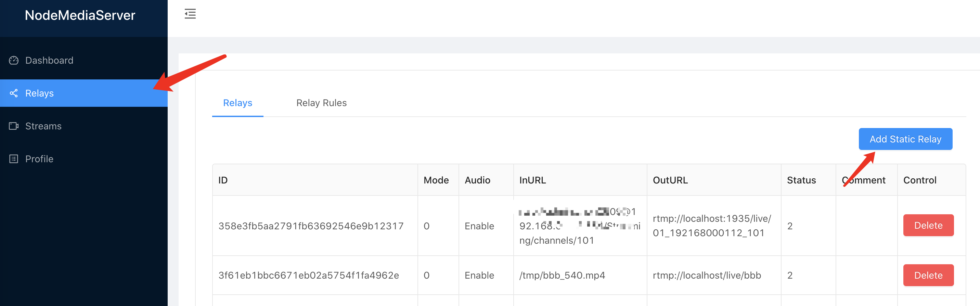Click the NodeMediaServer logo title
This screenshot has width=980, height=306.
tap(80, 15)
